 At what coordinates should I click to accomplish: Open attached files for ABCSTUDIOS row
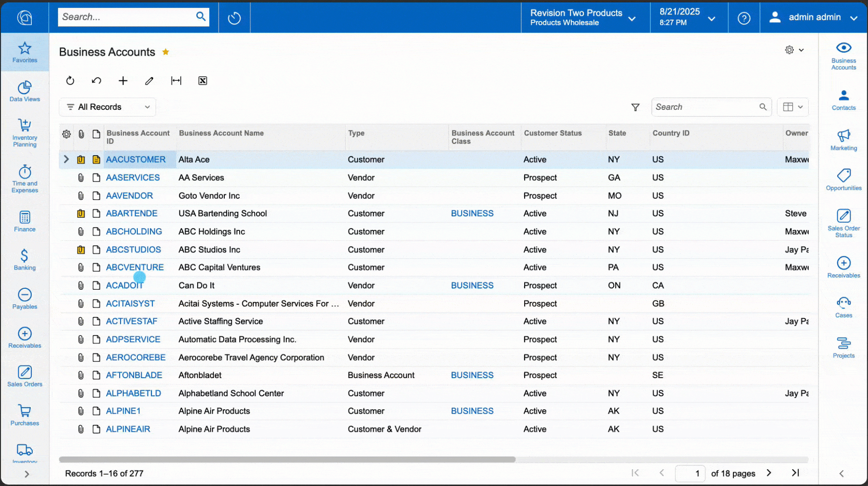point(81,250)
